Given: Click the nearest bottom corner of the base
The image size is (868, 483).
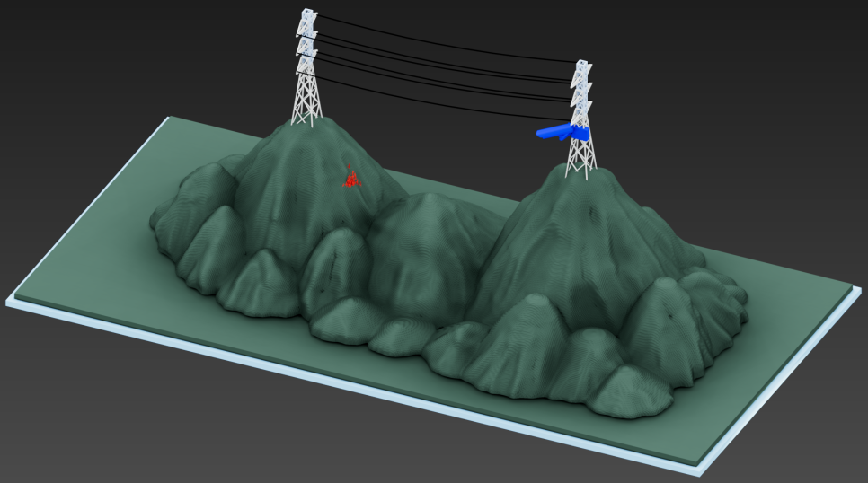Looking at the screenshot, I should (x=698, y=470).
